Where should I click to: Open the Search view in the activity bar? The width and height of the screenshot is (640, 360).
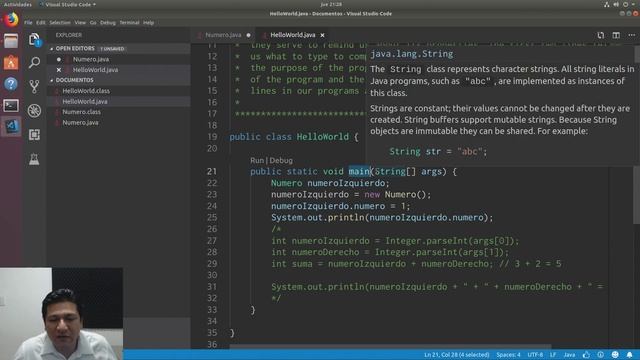pos(35,62)
